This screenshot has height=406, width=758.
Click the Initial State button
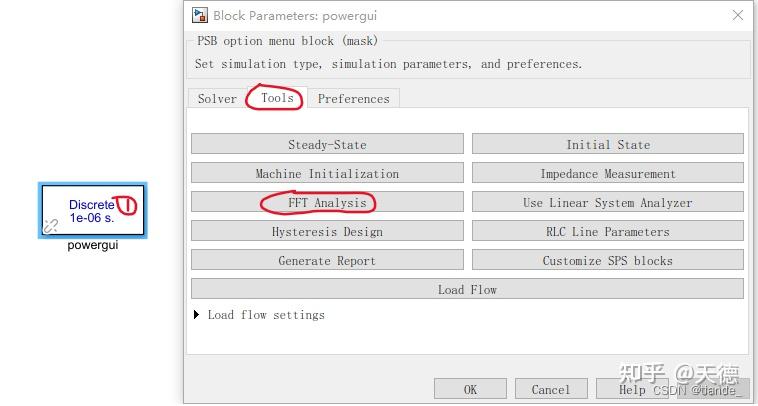[x=607, y=144]
